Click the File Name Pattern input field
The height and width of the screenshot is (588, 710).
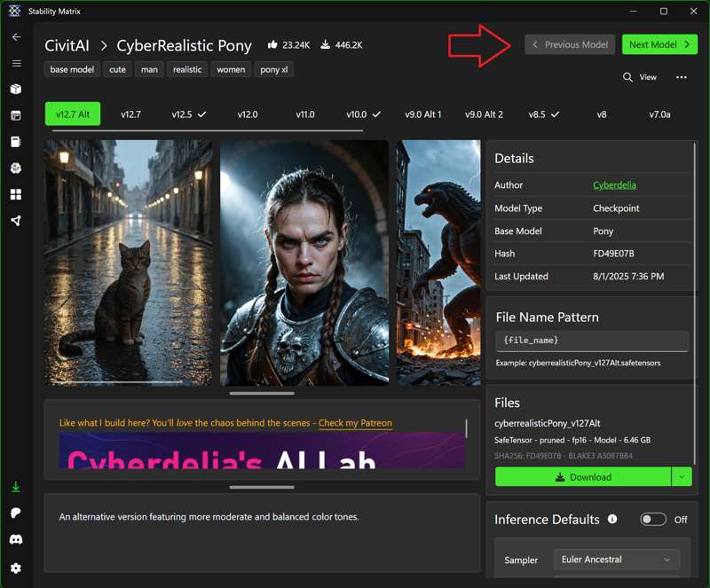[x=591, y=341]
